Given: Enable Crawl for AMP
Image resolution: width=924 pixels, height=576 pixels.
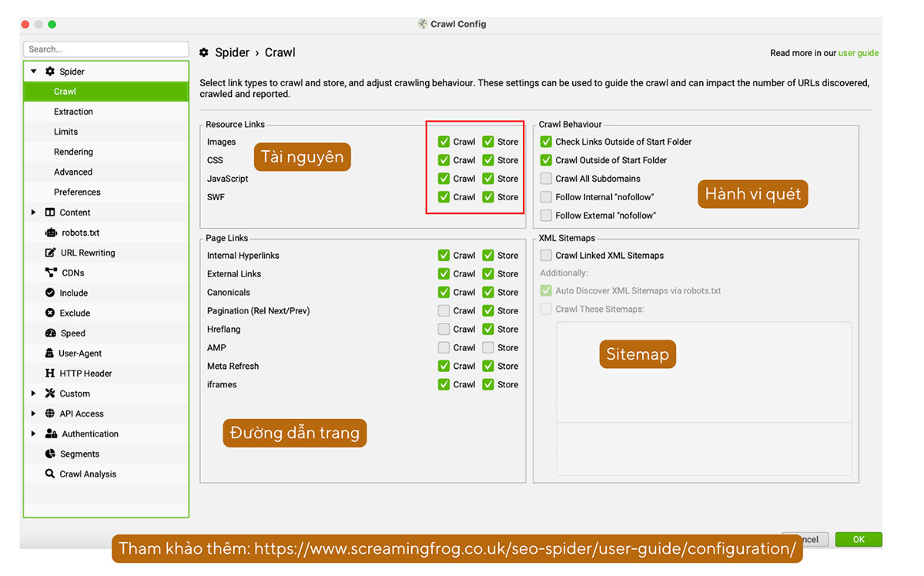Looking at the screenshot, I should pyautogui.click(x=444, y=348).
